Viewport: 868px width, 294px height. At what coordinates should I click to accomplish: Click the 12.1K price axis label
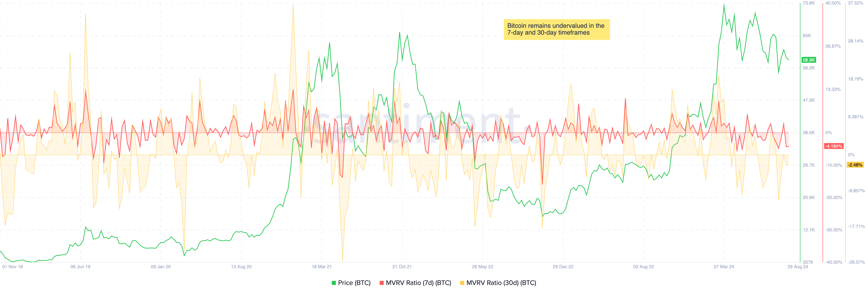pos(809,230)
